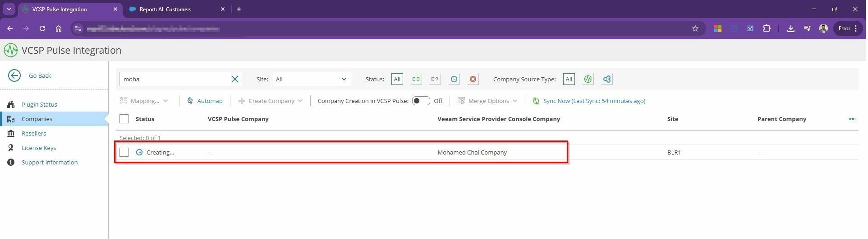Toggle Company Creation in VCSP Pulse switch

(x=421, y=101)
